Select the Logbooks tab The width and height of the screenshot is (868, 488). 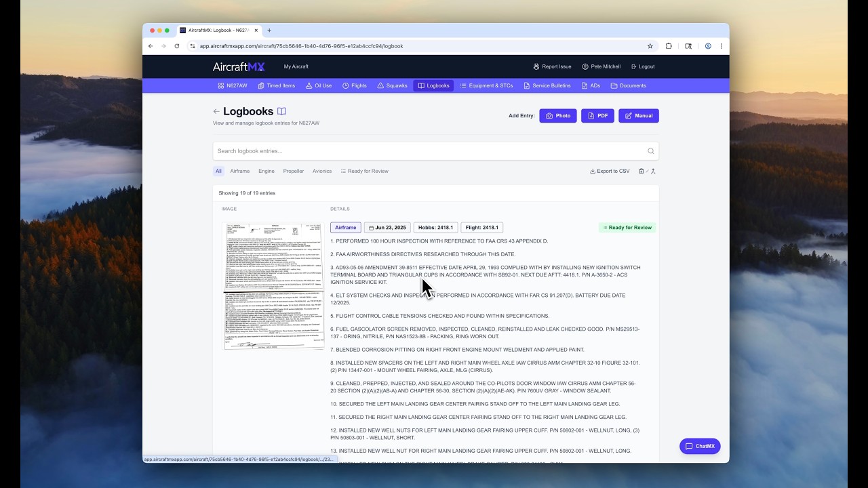click(x=433, y=85)
